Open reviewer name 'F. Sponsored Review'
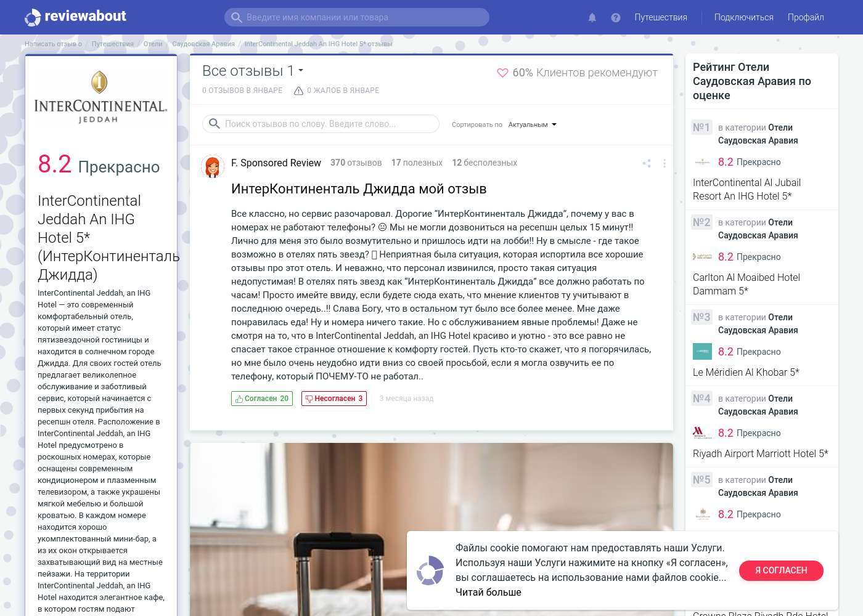Image resolution: width=863 pixels, height=616 pixels. pos(276,163)
